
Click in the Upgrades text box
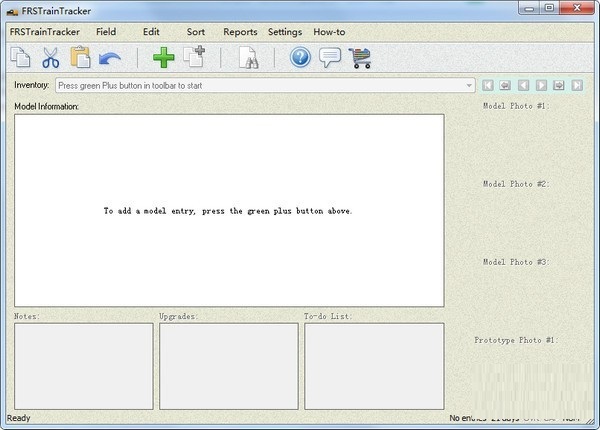229,366
